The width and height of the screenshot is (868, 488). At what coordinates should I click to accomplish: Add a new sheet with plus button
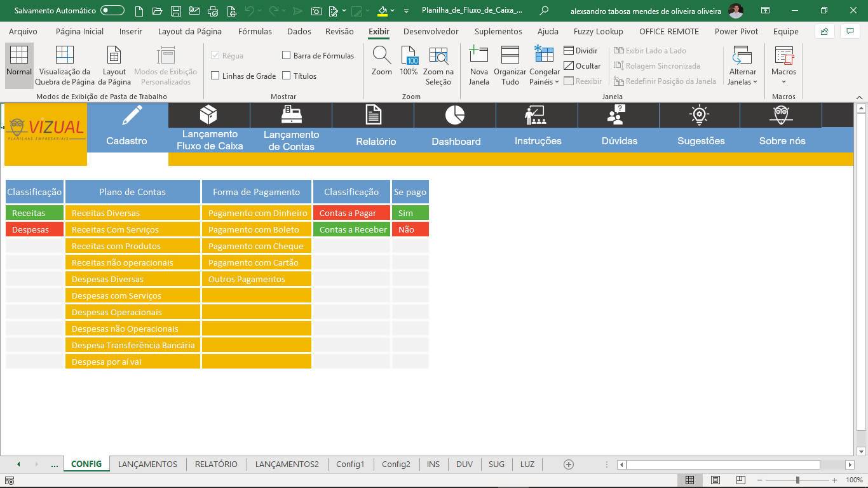(x=569, y=464)
